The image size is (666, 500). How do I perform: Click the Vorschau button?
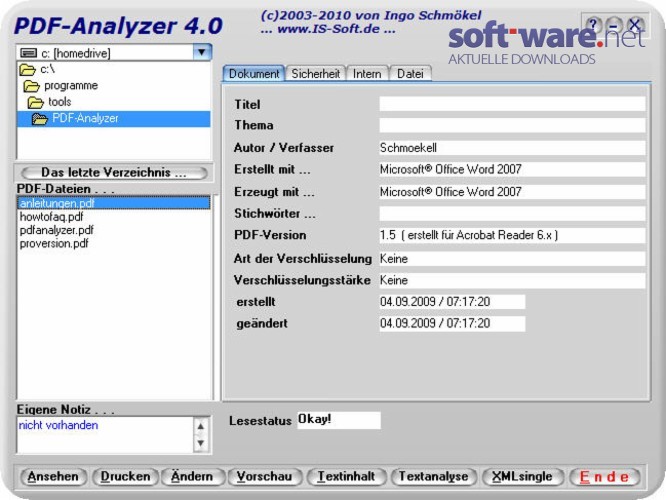point(264,477)
